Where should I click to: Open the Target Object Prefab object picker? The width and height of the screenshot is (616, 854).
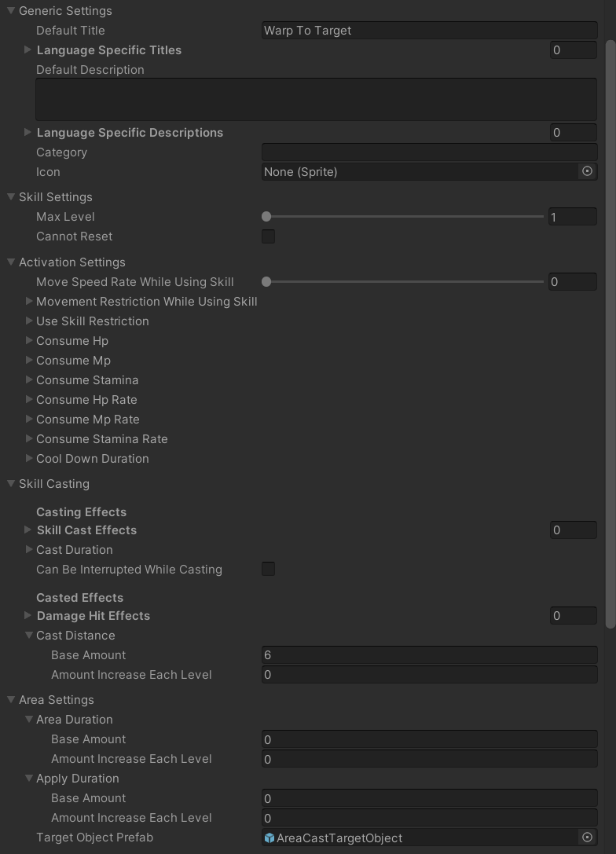click(x=588, y=838)
